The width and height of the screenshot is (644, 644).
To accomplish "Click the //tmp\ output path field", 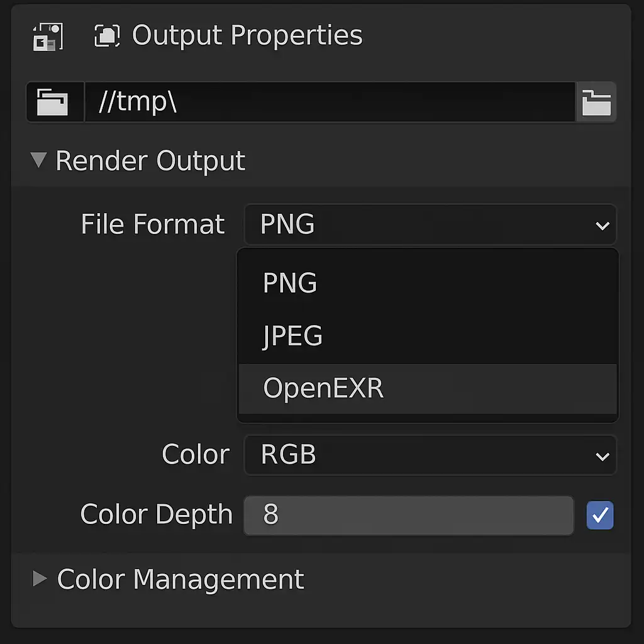I will coord(330,102).
